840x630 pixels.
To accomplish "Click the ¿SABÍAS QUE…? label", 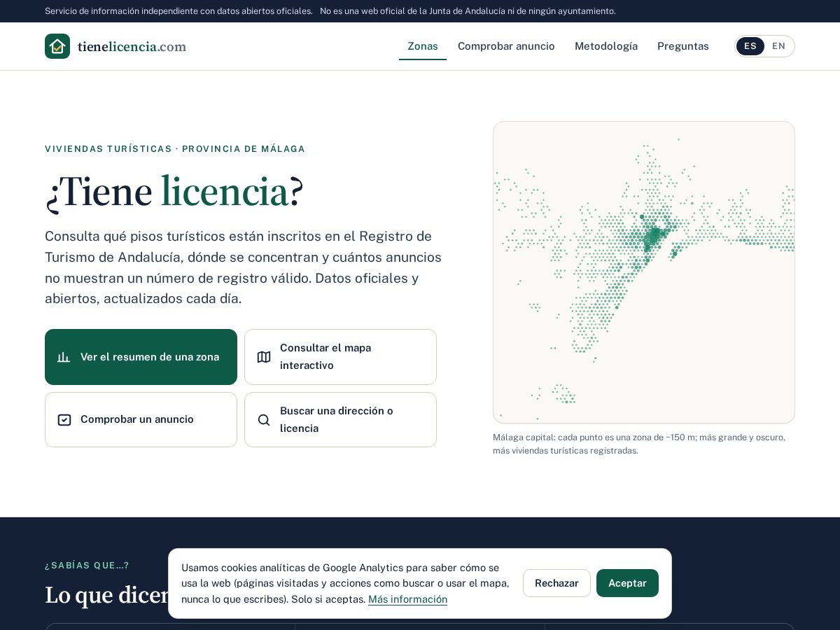I will click(x=87, y=566).
